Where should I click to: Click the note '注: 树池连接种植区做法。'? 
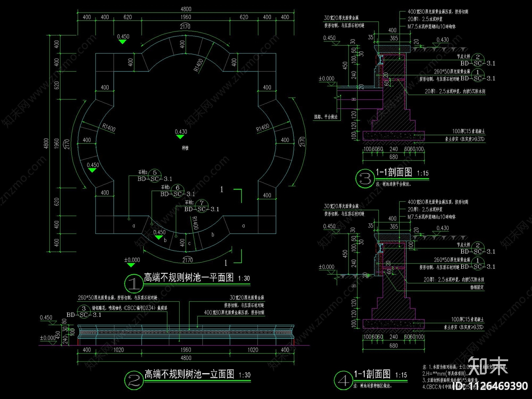(x=373, y=386)
